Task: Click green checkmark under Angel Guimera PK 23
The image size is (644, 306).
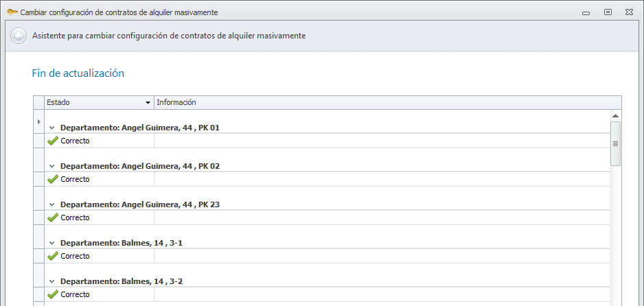Action: pyautogui.click(x=53, y=217)
